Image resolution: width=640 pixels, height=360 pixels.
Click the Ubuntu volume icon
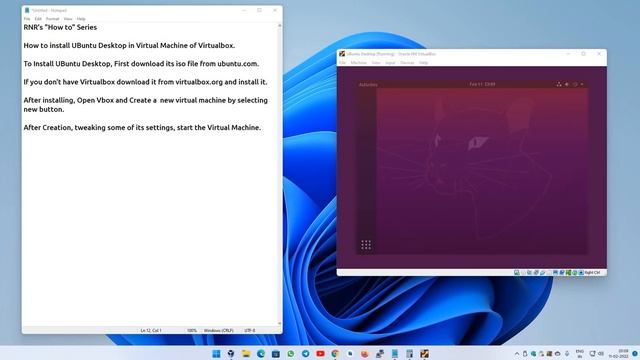click(x=567, y=84)
